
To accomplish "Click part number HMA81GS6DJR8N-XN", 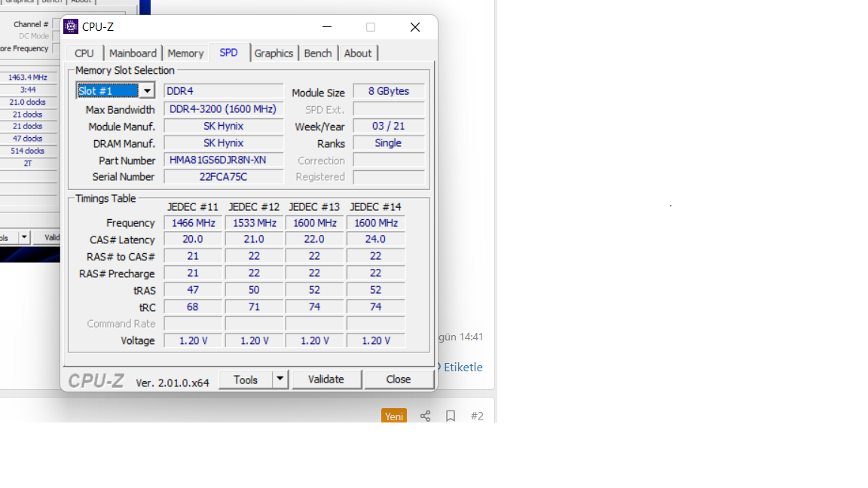I will (x=224, y=160).
